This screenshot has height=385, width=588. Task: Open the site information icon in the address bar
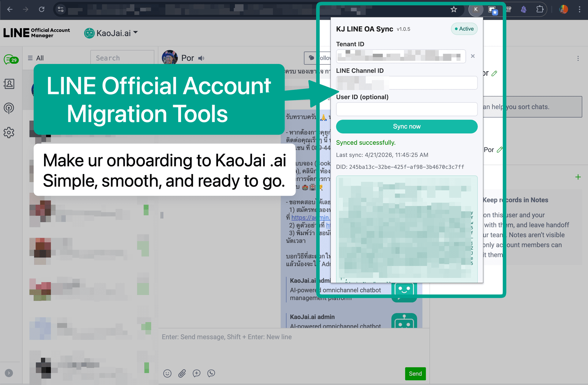[61, 9]
